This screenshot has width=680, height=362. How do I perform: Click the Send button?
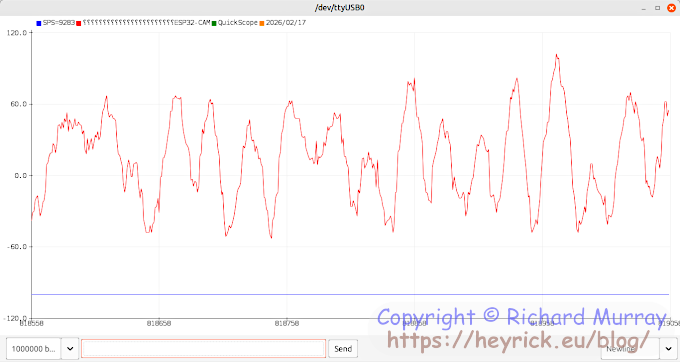coord(343,349)
